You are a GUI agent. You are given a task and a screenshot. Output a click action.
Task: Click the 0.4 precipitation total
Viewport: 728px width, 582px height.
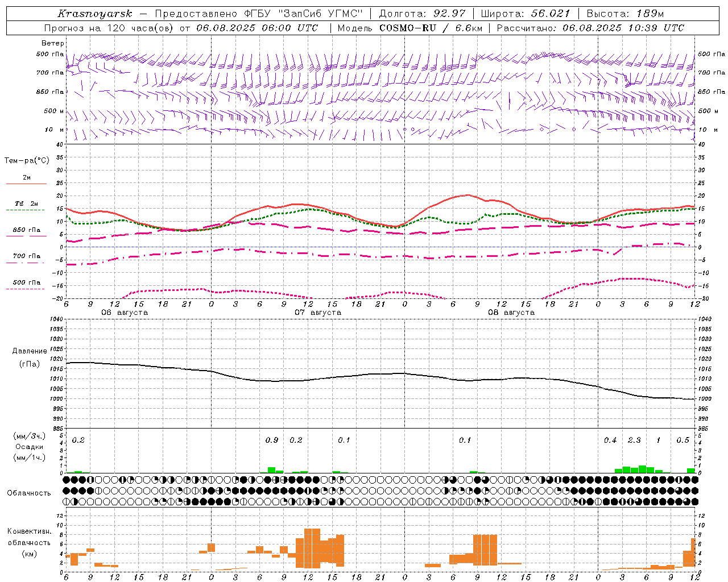[610, 440]
